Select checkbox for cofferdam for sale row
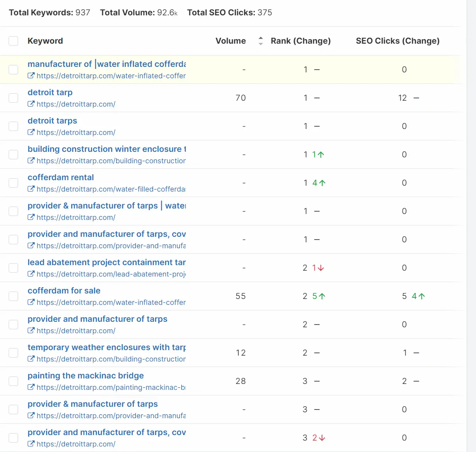This screenshot has height=452, width=476. tap(13, 296)
